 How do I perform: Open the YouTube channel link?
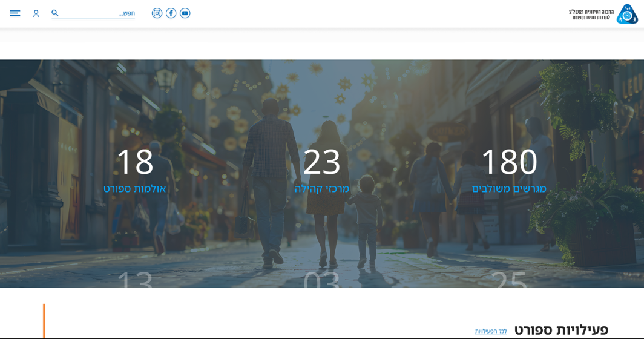(185, 13)
